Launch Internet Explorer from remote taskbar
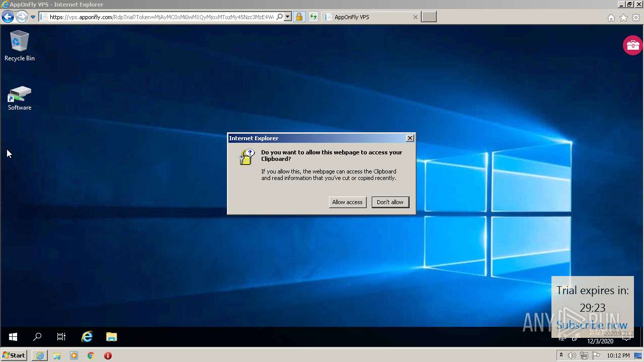Viewport: 644px width, 362px height. (87, 337)
